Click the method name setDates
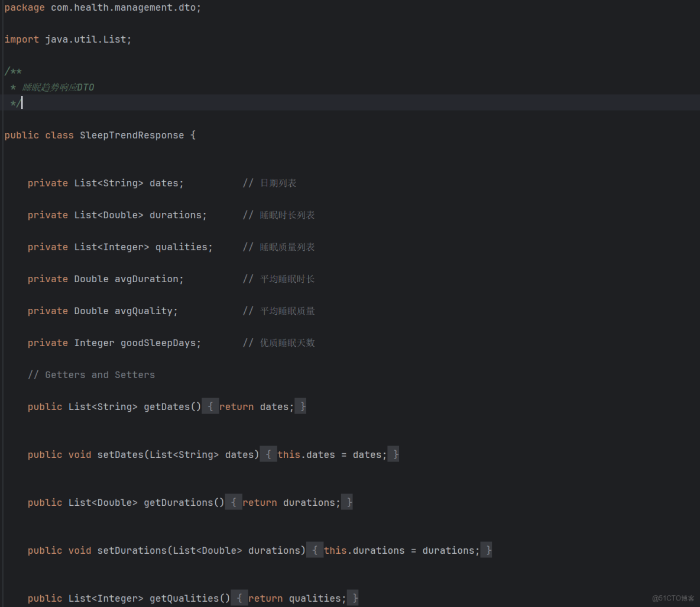700x607 pixels. point(120,454)
